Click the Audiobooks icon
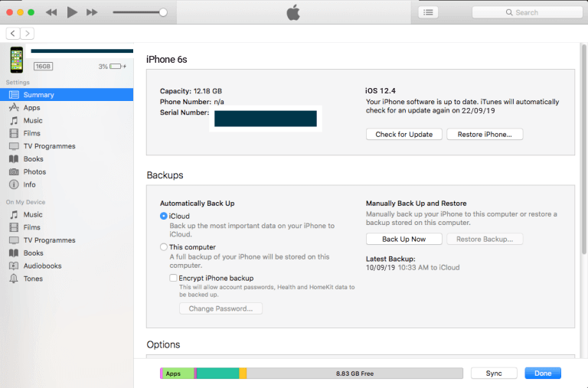Viewport: 588px width, 388px height. coord(14,266)
